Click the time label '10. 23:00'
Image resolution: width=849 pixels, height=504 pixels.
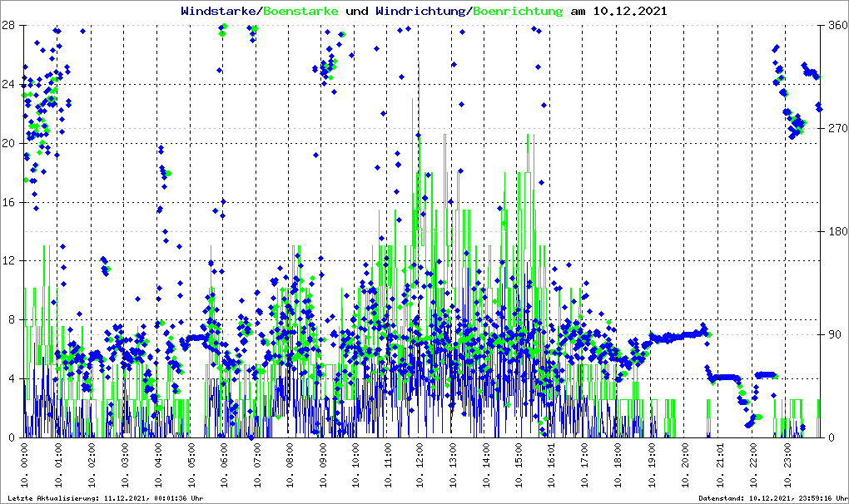point(787,466)
